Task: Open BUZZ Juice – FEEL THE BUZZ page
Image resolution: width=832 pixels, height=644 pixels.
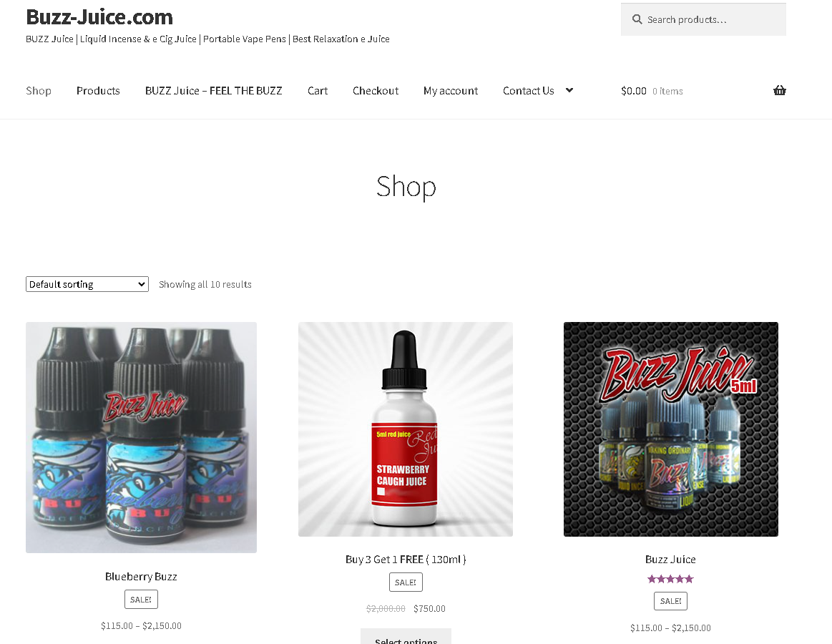Action: pos(214,91)
